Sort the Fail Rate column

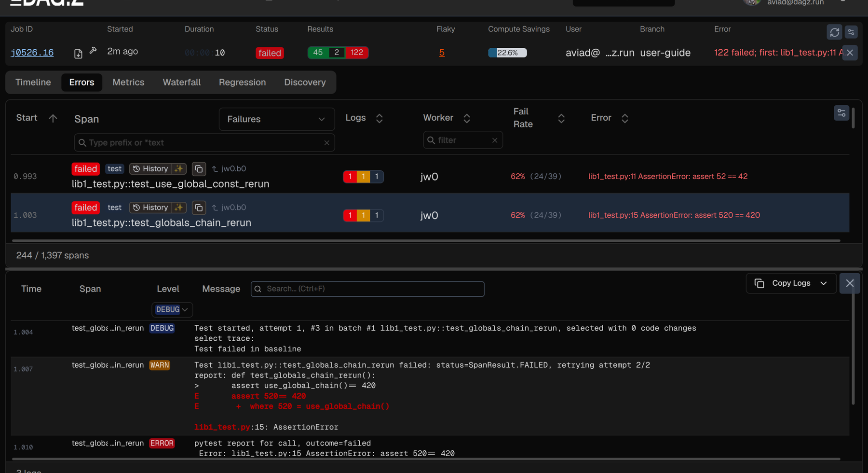(x=561, y=118)
